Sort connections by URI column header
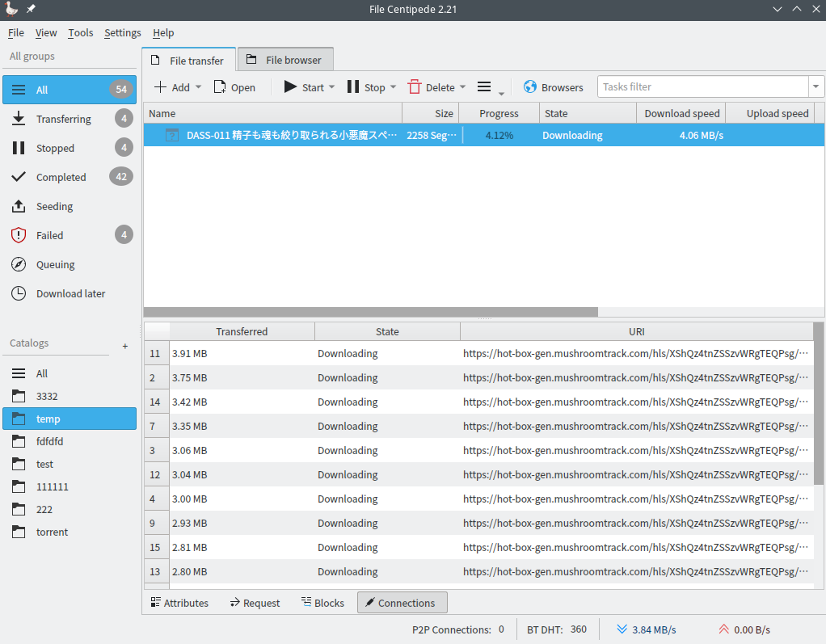Screen dimensions: 826x644 [636, 332]
